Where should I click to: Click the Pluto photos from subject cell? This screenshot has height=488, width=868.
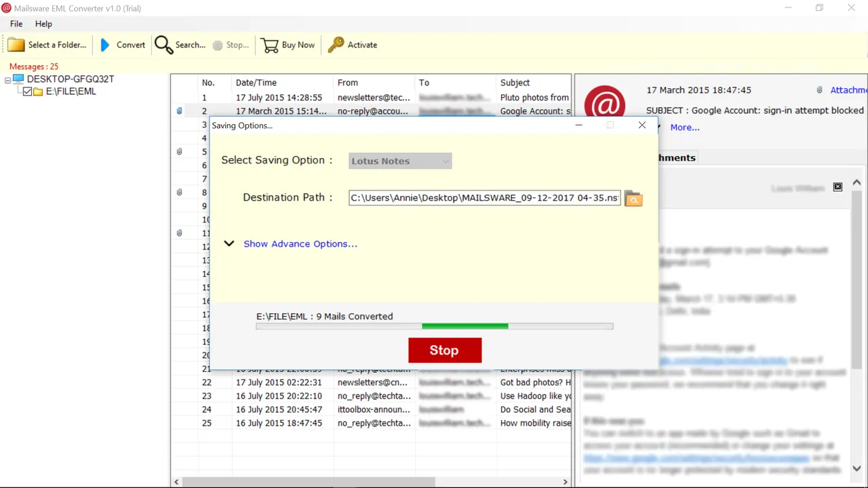[534, 98]
